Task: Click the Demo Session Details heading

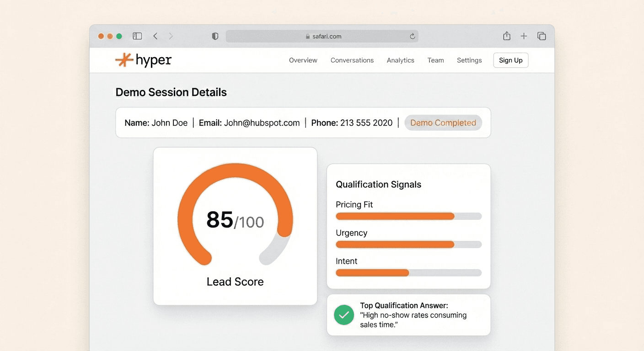Action: [171, 92]
